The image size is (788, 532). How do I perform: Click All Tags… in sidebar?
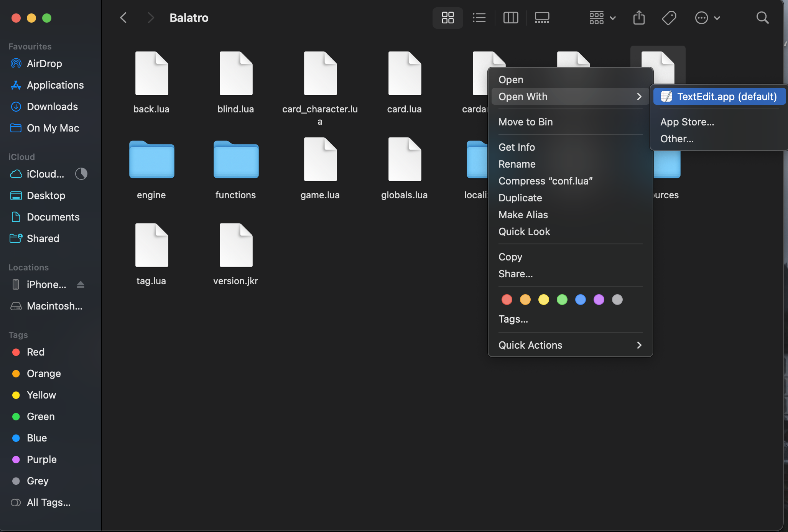pos(48,502)
